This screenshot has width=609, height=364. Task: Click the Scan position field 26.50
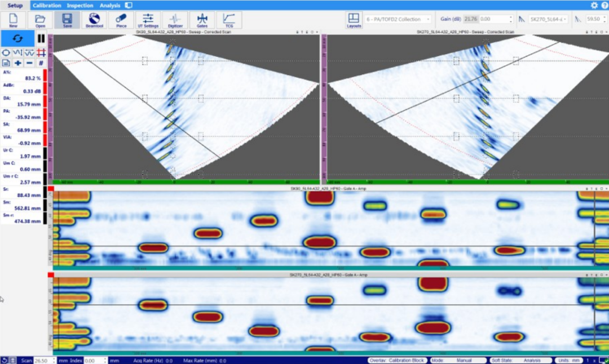[x=42, y=361]
